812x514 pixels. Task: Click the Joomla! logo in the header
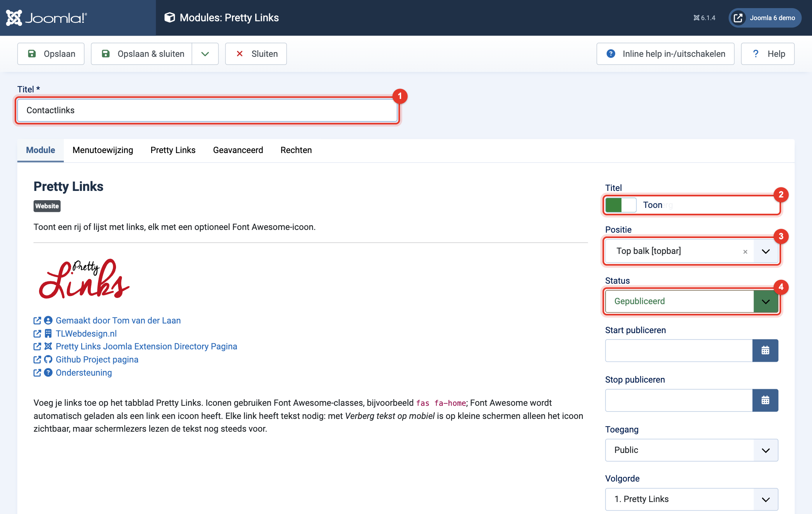coord(46,18)
